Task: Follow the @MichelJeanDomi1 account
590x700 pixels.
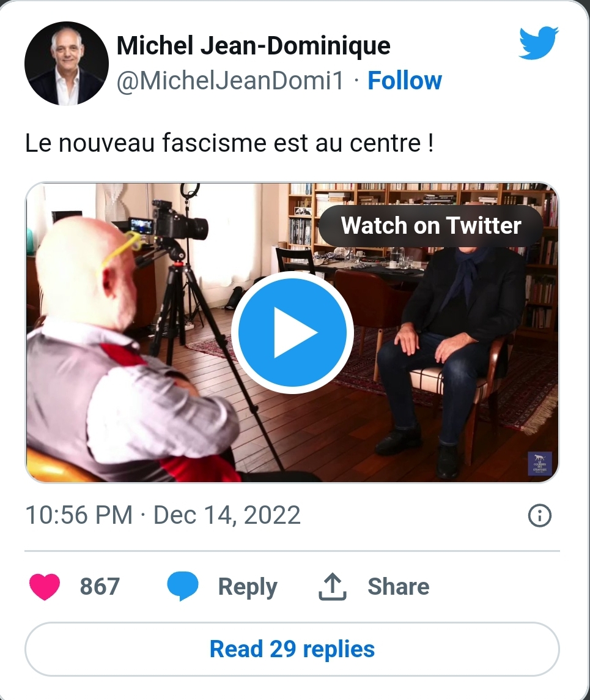Action: [x=404, y=81]
